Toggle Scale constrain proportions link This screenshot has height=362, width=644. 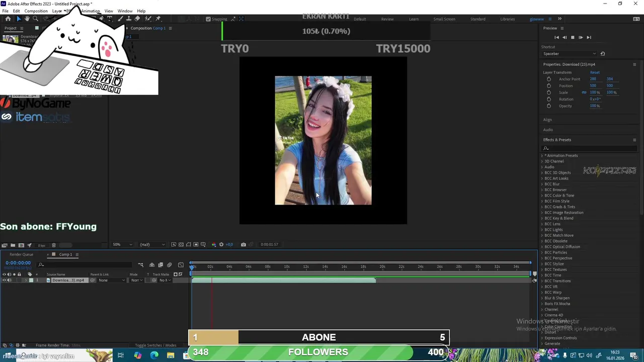pyautogui.click(x=584, y=93)
